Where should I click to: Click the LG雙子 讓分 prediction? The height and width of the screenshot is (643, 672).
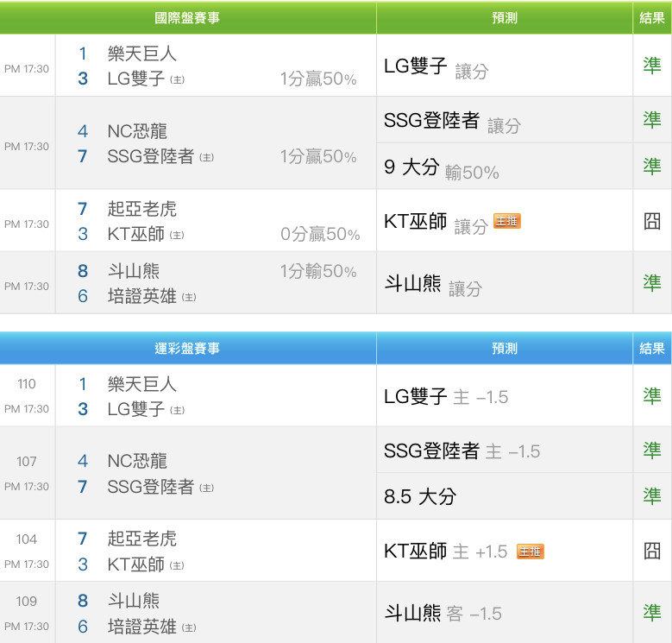tap(436, 67)
